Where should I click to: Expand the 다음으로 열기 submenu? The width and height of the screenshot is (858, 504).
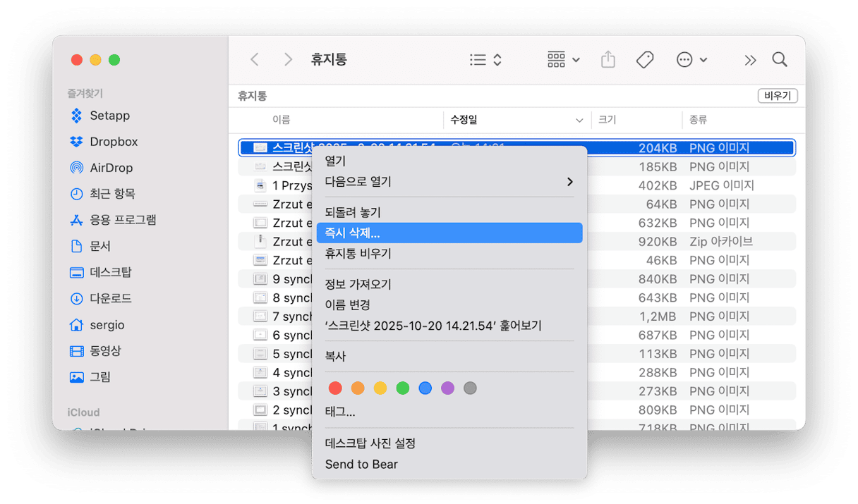(x=449, y=182)
